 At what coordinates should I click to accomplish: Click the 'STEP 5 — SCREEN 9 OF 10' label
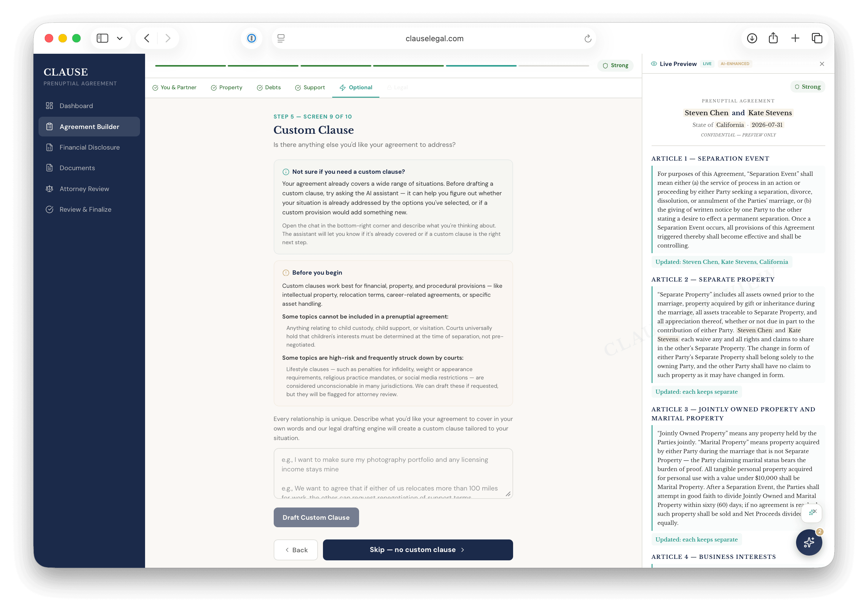312,117
